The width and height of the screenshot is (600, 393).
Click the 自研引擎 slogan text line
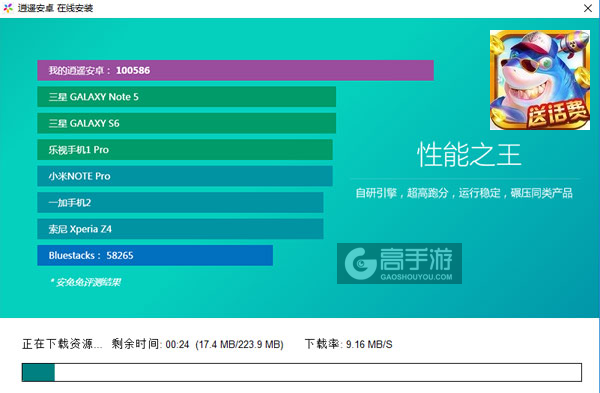click(464, 193)
